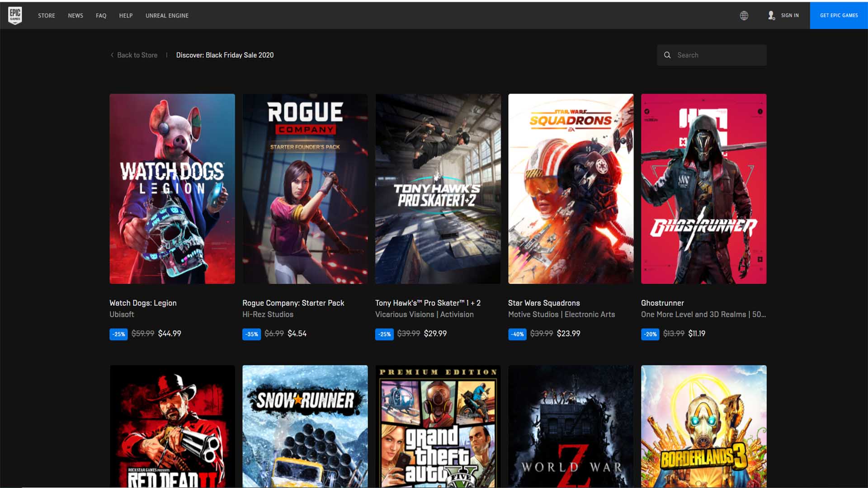
Task: Open the Rogue Company cover art
Action: pyautogui.click(x=305, y=189)
